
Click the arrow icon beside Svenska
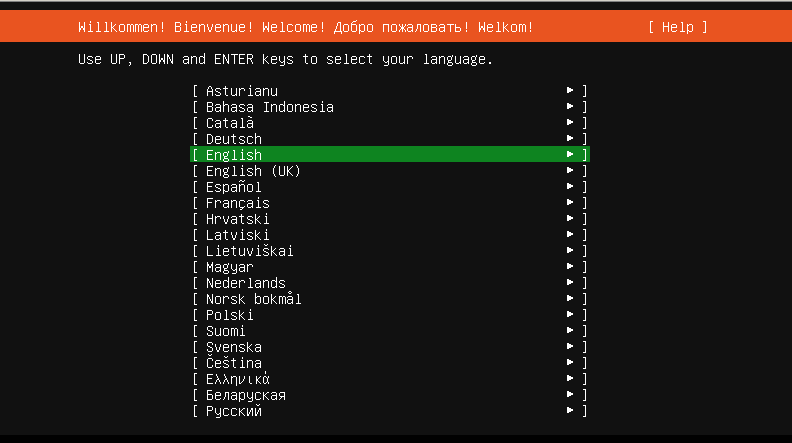pos(570,347)
